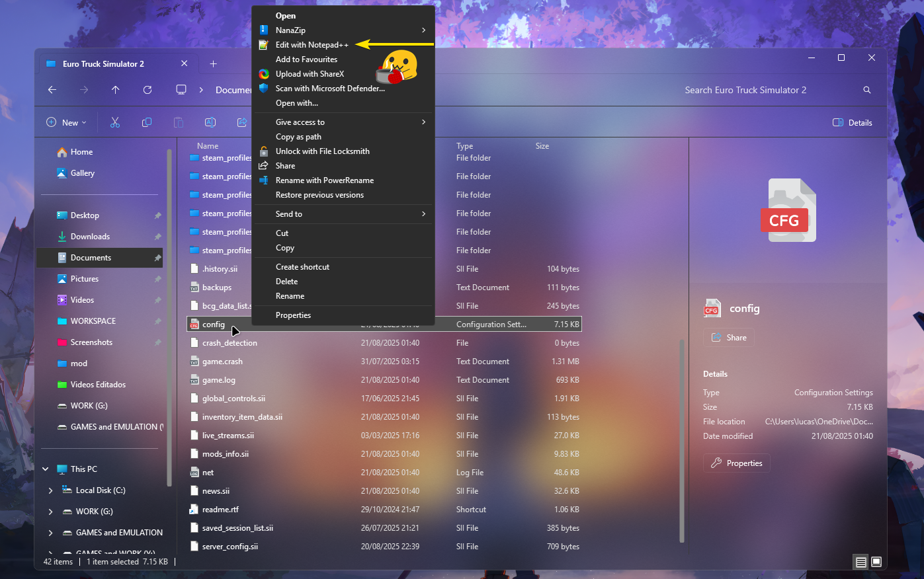
Task: Click the config file CFG icon
Action: coord(194,325)
